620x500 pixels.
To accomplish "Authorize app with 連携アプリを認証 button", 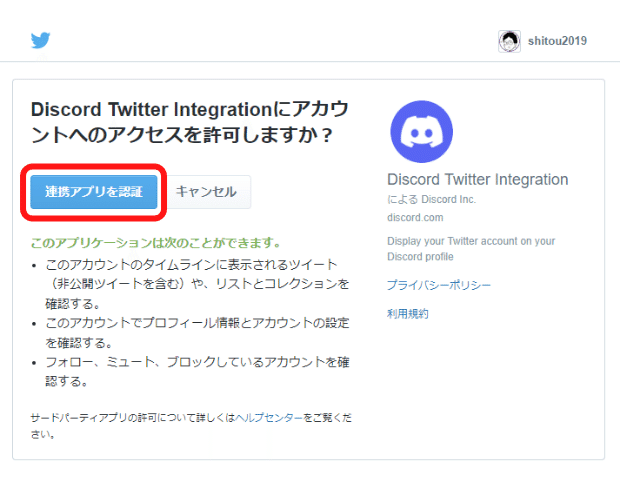I will [x=94, y=192].
